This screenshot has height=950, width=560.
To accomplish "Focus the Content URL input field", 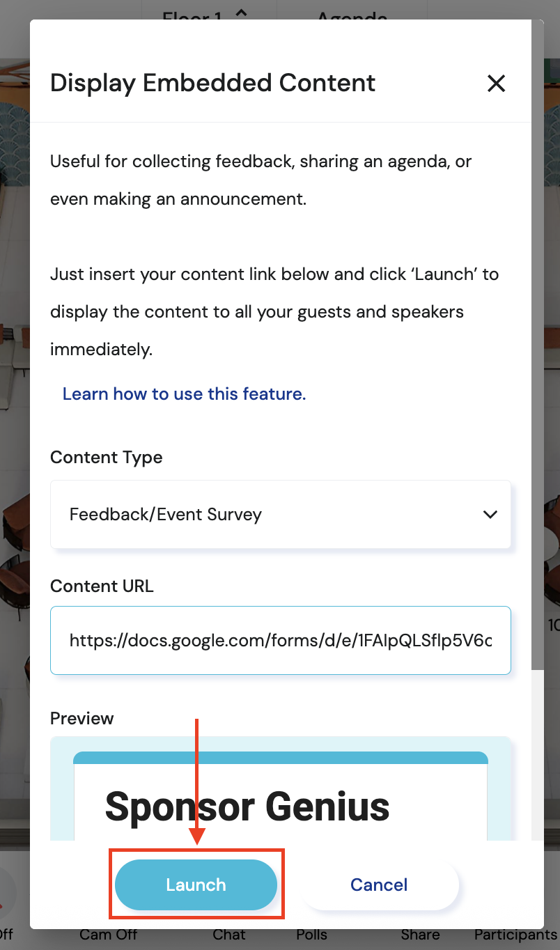I will pos(280,640).
